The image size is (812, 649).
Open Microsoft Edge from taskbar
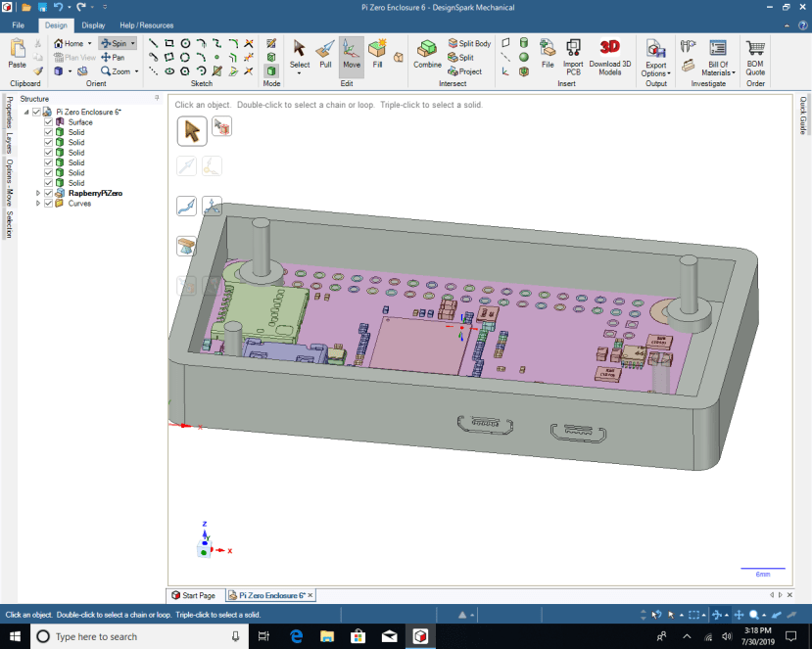pyautogui.click(x=296, y=636)
